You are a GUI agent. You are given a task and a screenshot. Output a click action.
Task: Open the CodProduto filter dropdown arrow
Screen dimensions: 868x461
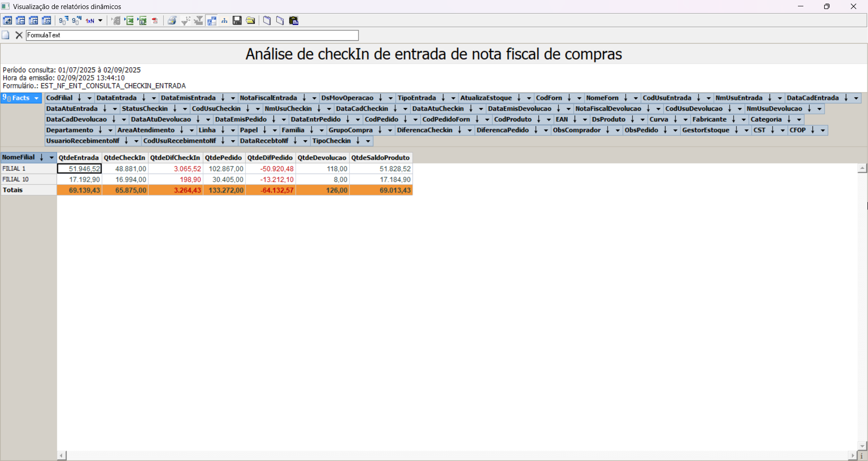click(549, 120)
